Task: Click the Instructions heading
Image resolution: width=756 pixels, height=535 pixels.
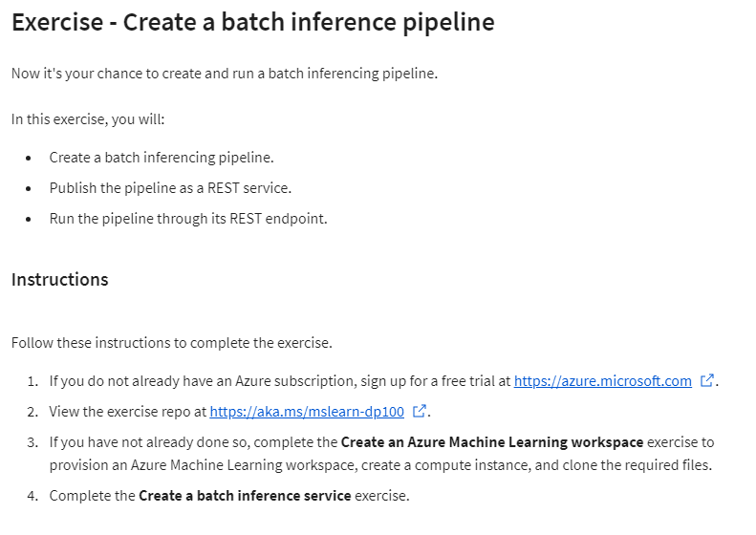Action: [59, 280]
